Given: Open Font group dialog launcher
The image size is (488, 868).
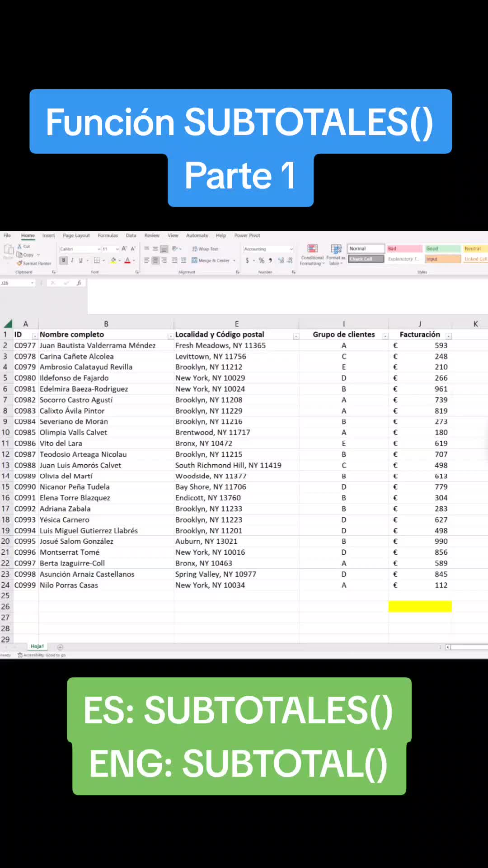Looking at the screenshot, I should coord(137,272).
